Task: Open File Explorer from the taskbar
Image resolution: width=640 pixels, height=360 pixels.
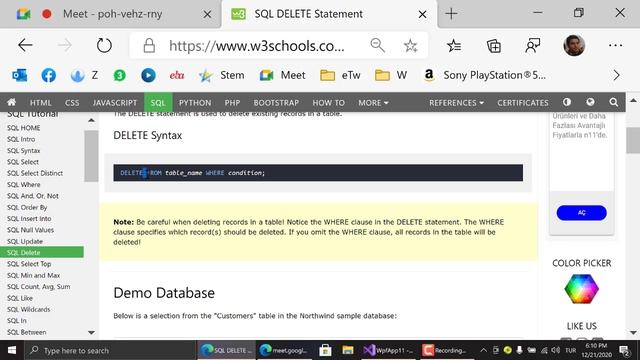Action: click(x=348, y=350)
